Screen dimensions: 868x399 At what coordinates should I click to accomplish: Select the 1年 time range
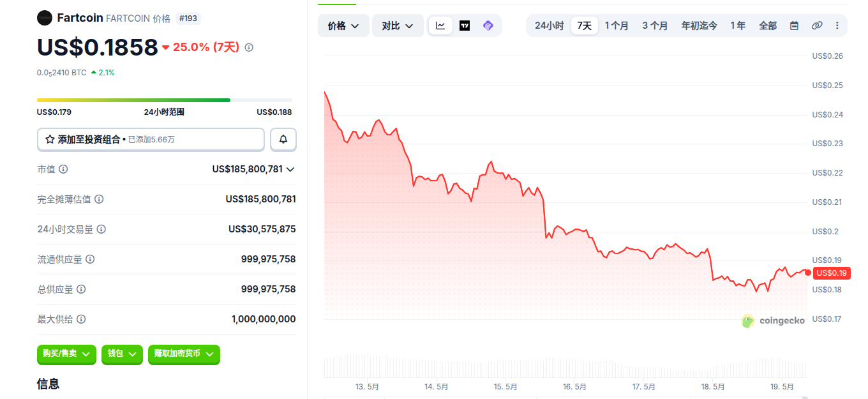(738, 26)
